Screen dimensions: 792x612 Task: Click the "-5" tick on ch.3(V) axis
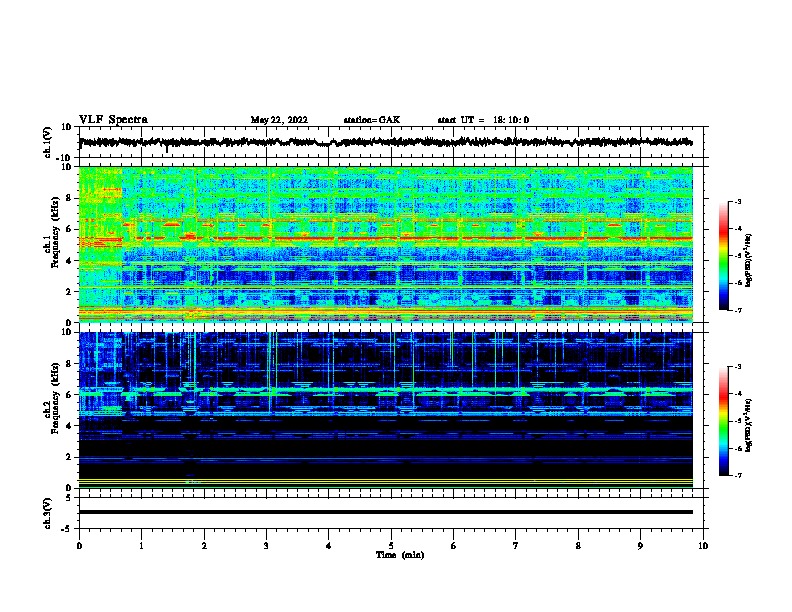point(67,529)
